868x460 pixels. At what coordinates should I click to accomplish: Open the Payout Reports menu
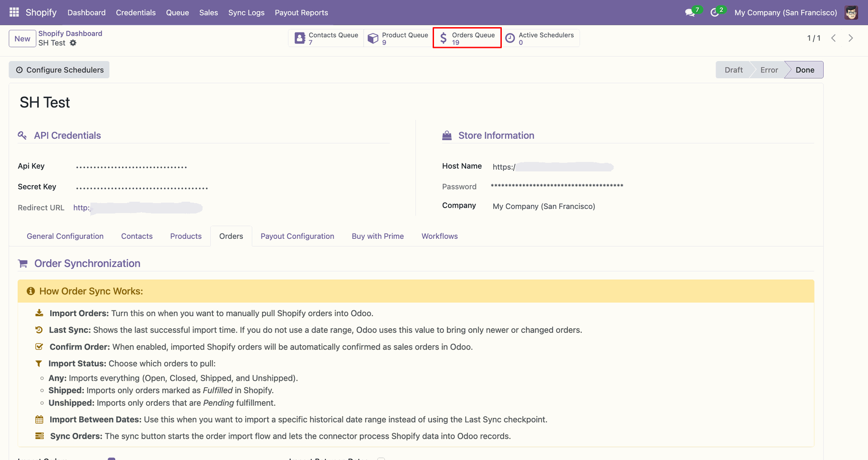click(x=302, y=13)
